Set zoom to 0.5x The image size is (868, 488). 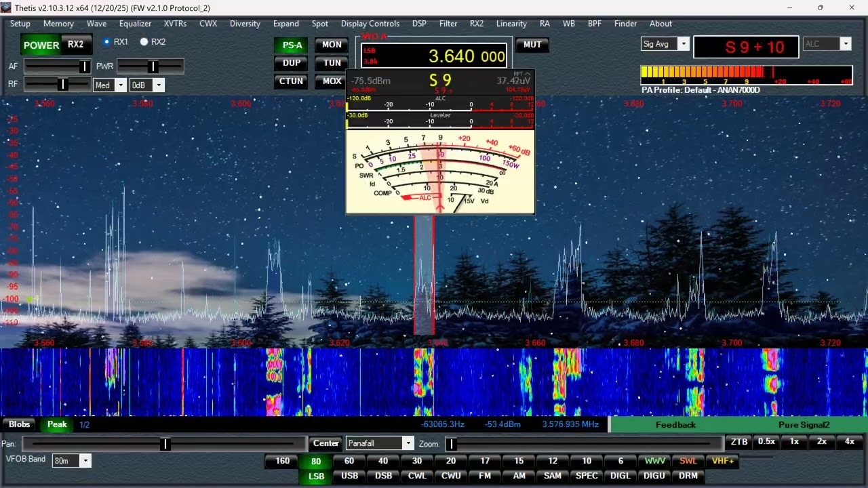[766, 442]
